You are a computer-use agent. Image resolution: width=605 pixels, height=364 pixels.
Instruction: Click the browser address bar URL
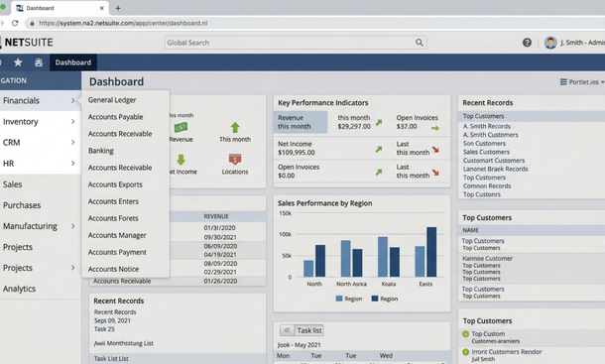tap(123, 23)
